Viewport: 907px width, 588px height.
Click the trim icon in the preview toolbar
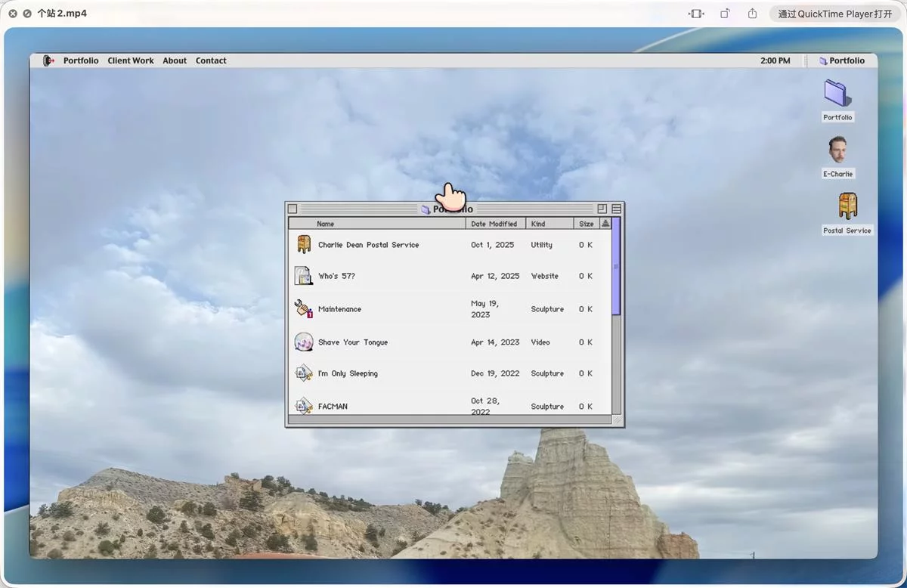coord(696,14)
